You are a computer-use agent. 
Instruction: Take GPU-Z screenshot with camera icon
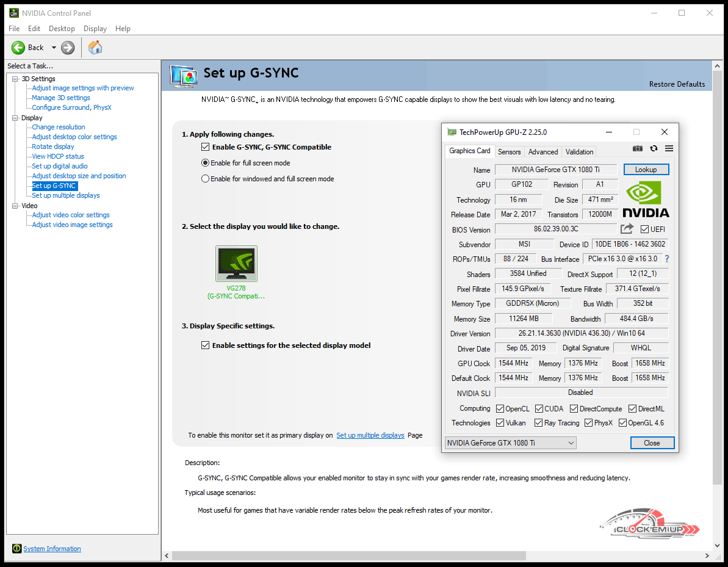coord(638,148)
